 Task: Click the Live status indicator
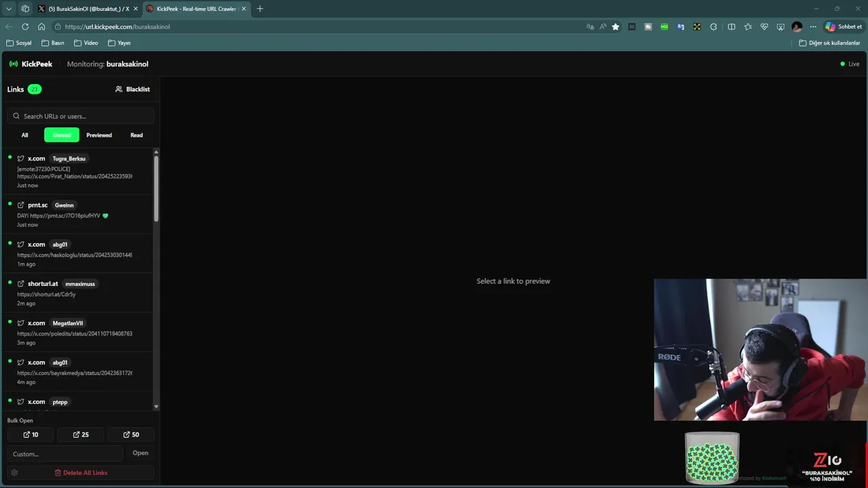(x=850, y=64)
